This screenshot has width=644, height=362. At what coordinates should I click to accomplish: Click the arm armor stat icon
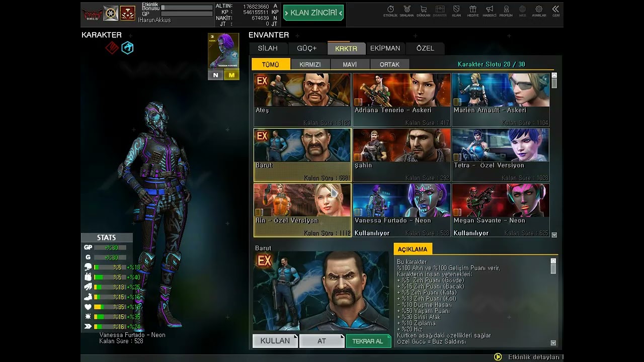[x=88, y=287]
